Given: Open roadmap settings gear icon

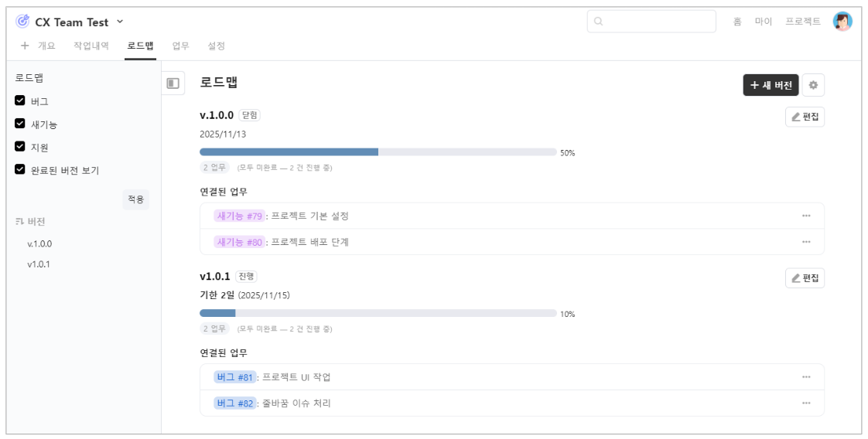Looking at the screenshot, I should 813,85.
